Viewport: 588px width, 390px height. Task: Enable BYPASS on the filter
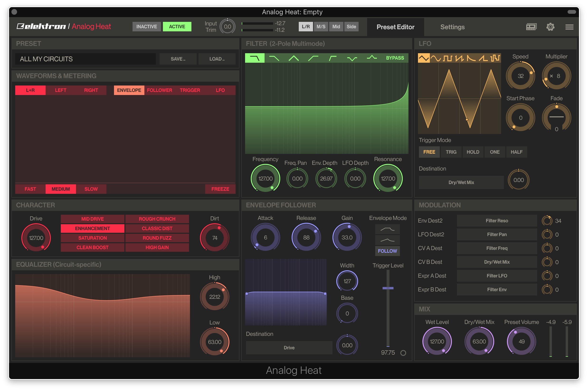395,58
